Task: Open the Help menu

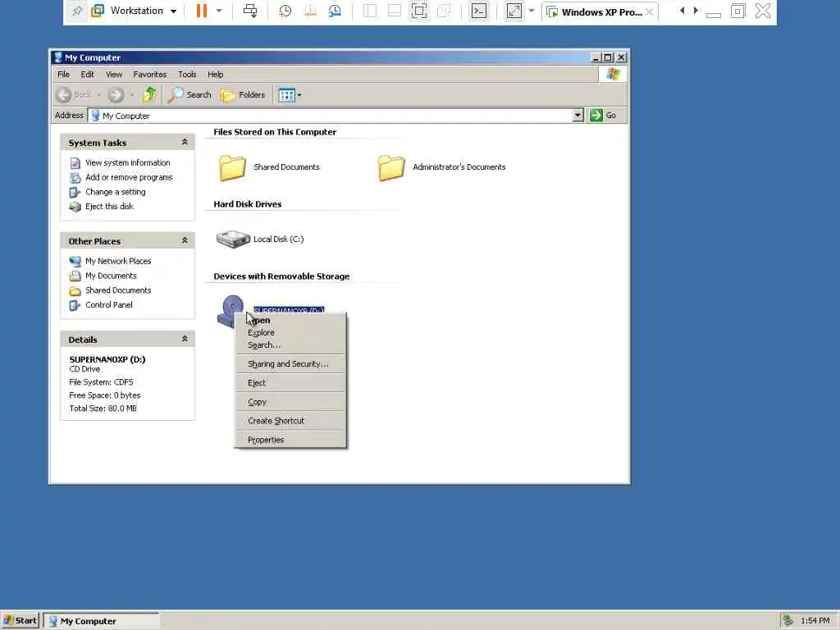Action: pyautogui.click(x=216, y=75)
